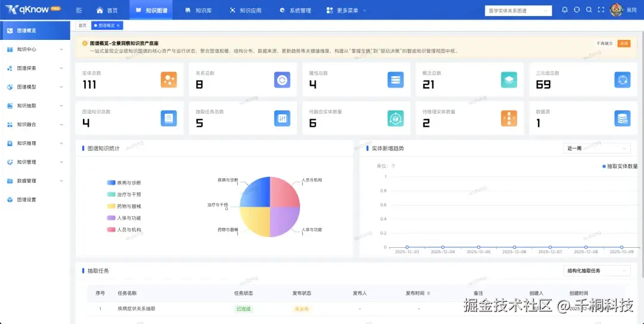Image resolution: width=644 pixels, height=324 pixels.
Task: Expand the 图谱探索 sidebar chevron
Action: point(61,68)
